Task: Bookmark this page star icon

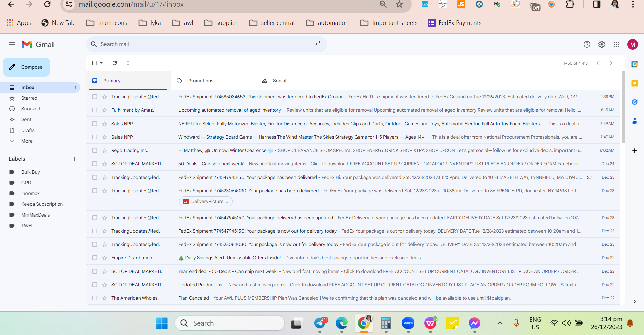Action: (399, 4)
